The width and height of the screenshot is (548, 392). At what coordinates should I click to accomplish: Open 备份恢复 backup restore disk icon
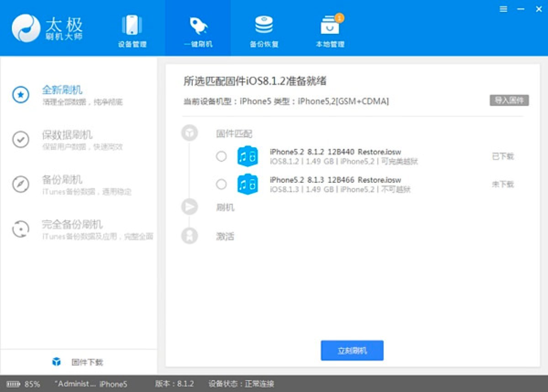pos(264,25)
